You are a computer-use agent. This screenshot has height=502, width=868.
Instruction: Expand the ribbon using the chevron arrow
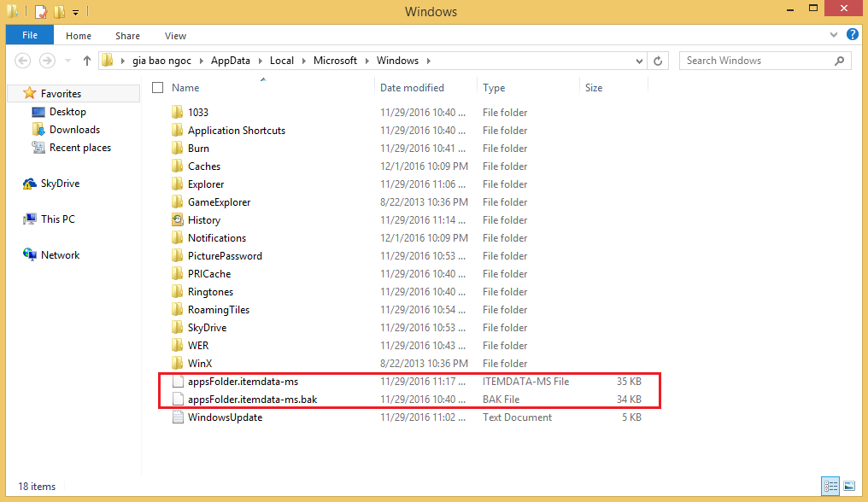coord(835,35)
